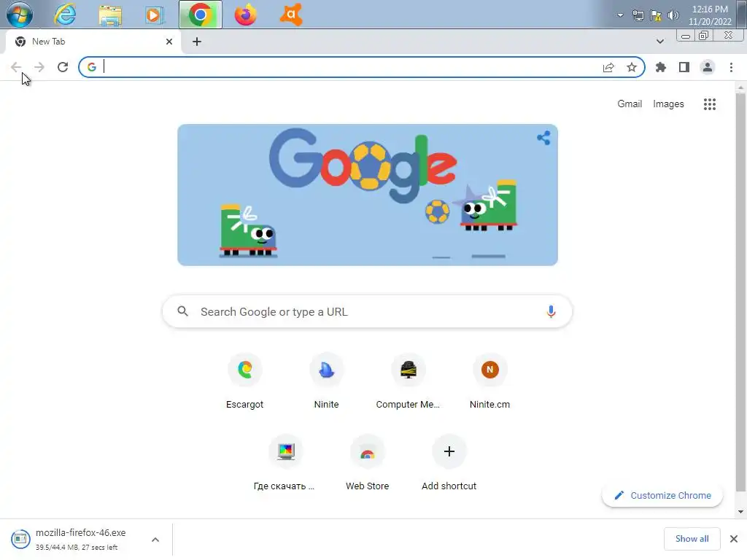This screenshot has height=560, width=747.
Task: Open the Extensions puzzle icon
Action: [x=661, y=67]
